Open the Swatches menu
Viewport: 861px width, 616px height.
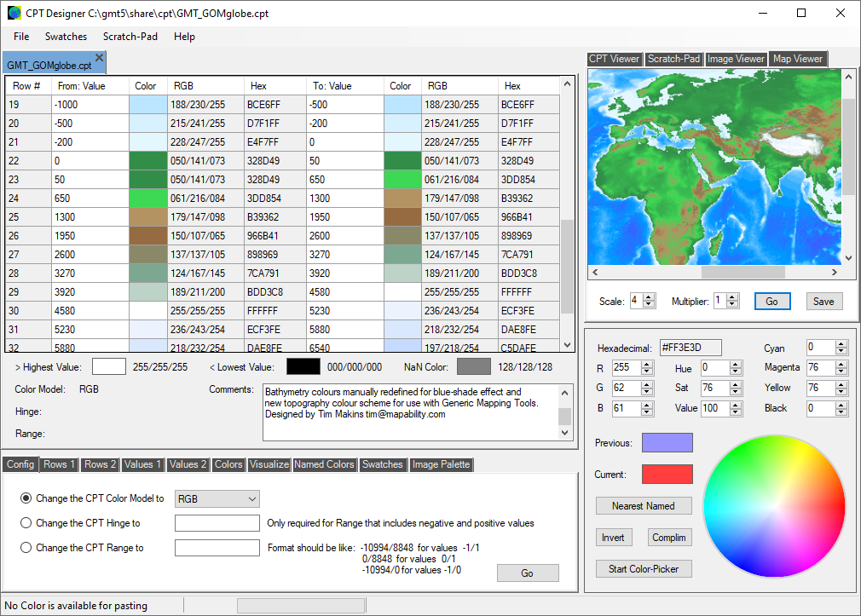66,37
